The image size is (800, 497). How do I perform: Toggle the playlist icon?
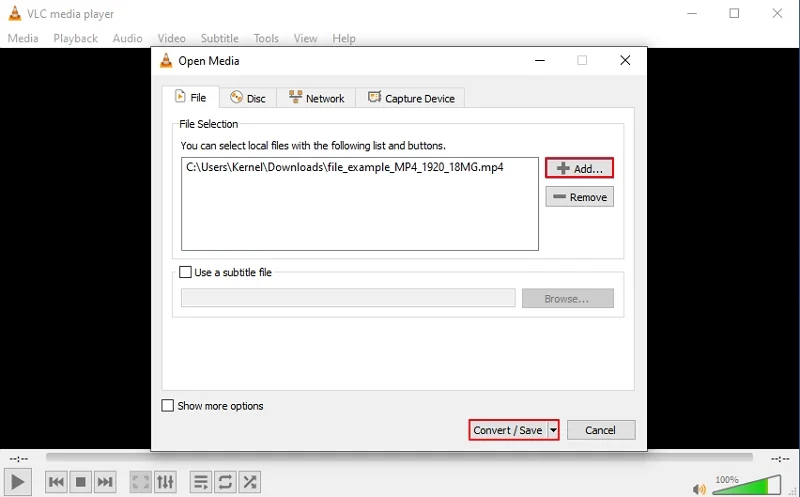[x=201, y=482]
